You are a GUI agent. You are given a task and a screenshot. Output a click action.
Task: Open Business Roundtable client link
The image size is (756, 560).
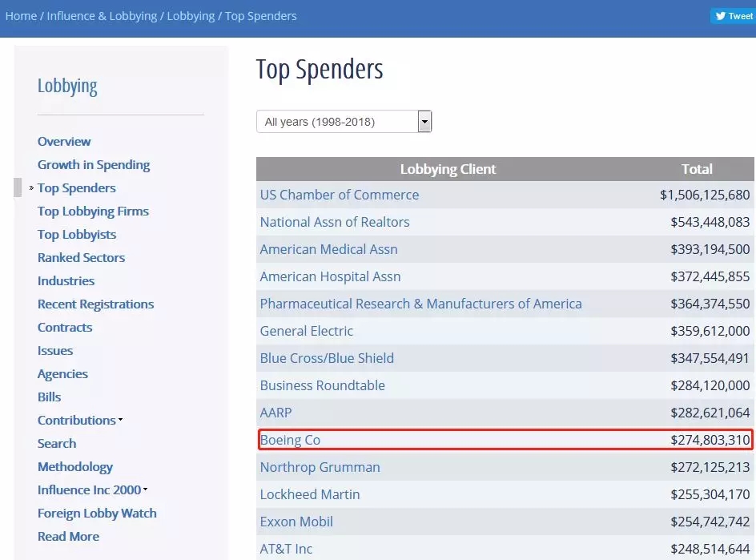click(323, 385)
